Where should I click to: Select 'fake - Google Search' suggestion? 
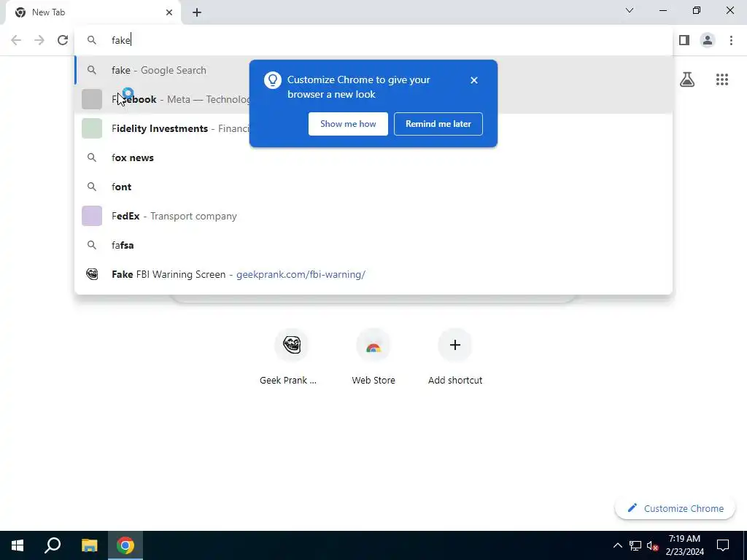[373, 70]
